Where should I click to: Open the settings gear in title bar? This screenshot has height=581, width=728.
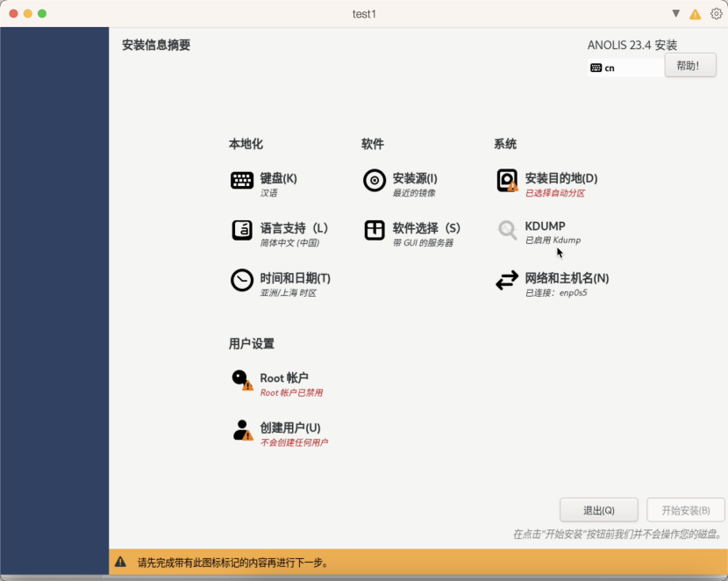pos(717,14)
